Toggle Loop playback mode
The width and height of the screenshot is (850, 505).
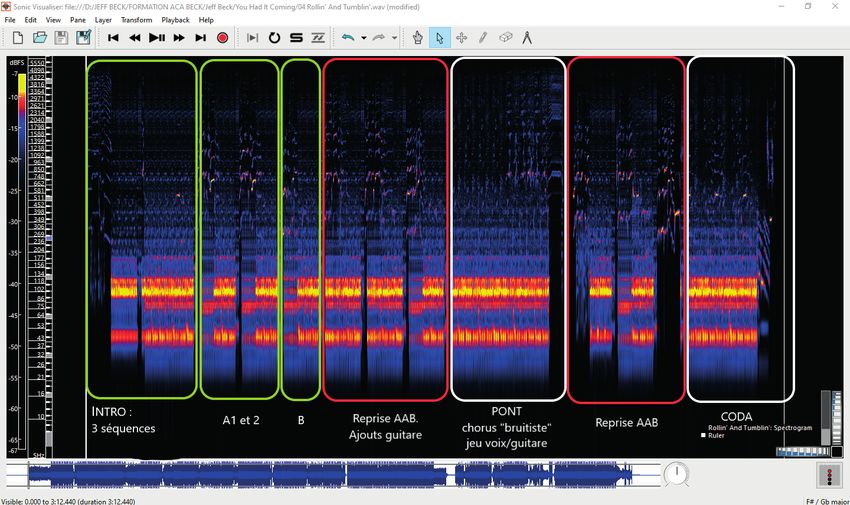click(x=273, y=38)
